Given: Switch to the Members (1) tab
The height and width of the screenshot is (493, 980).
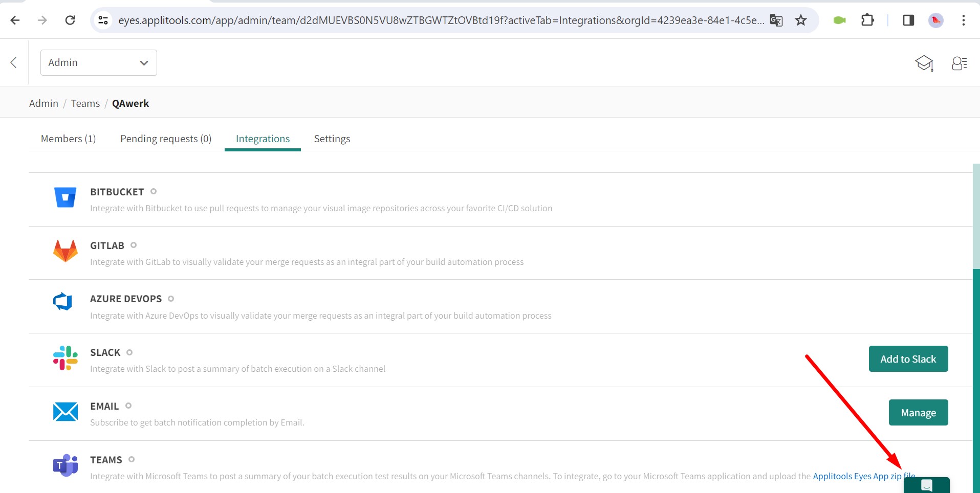Looking at the screenshot, I should coord(69,139).
